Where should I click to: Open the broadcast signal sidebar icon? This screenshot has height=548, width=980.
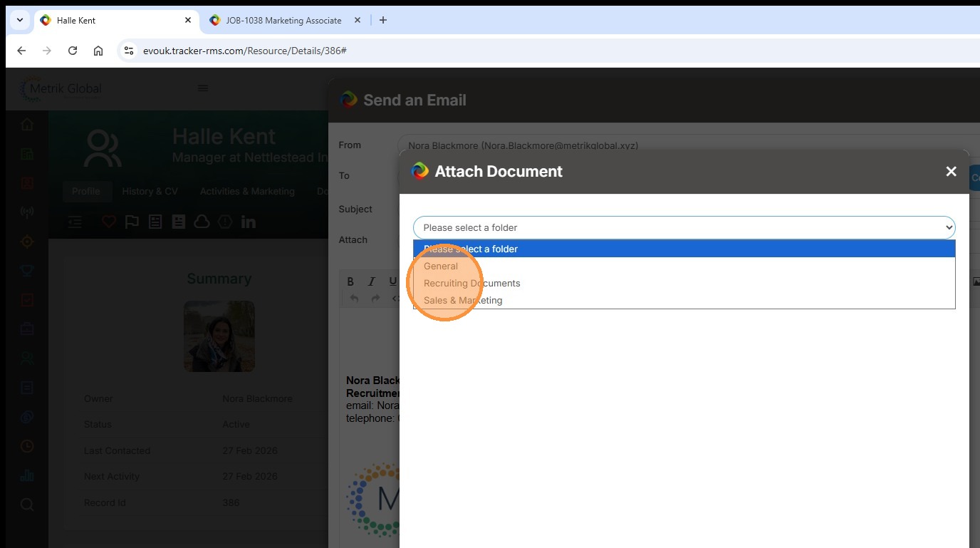pyautogui.click(x=27, y=212)
